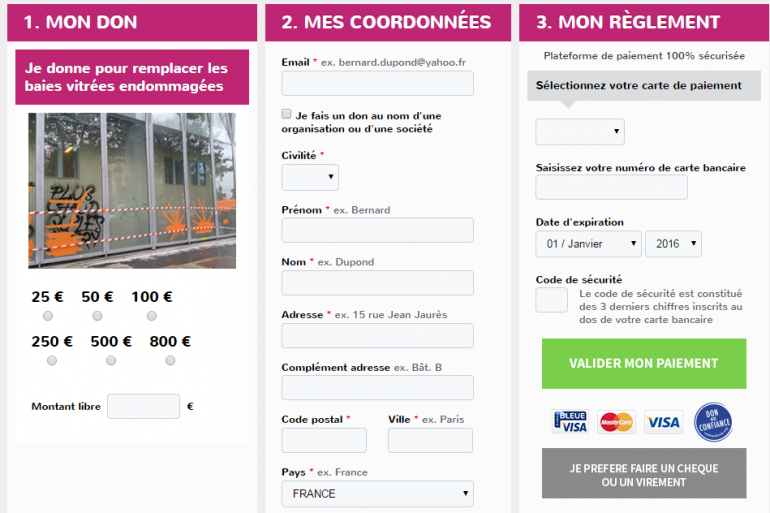Expand the expiration month dropdown

click(588, 244)
